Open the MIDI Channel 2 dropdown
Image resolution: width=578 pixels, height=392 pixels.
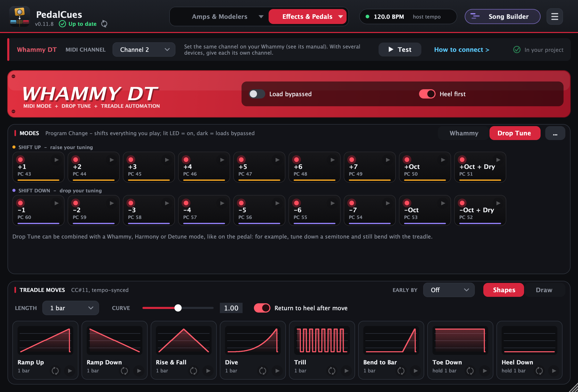click(144, 50)
